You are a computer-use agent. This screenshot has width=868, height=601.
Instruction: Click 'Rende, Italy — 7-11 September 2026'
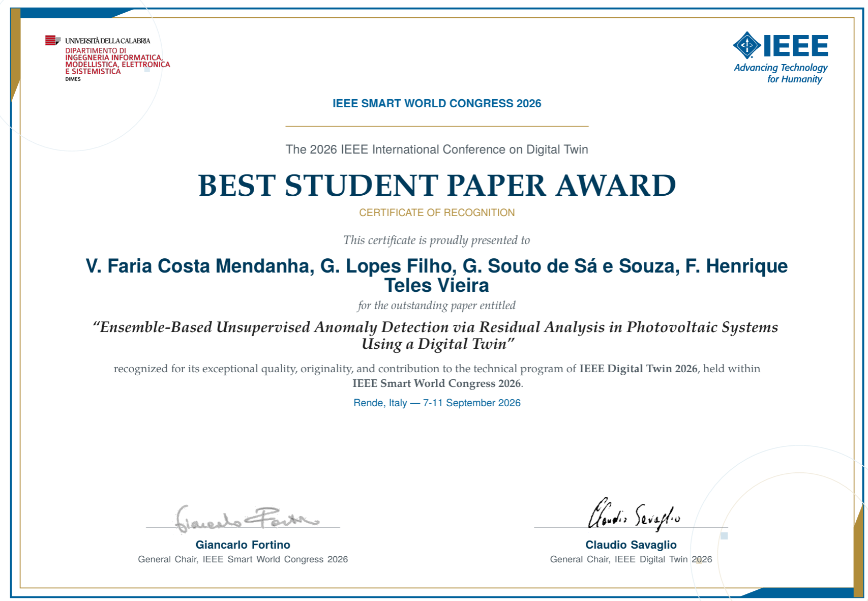[x=437, y=403]
